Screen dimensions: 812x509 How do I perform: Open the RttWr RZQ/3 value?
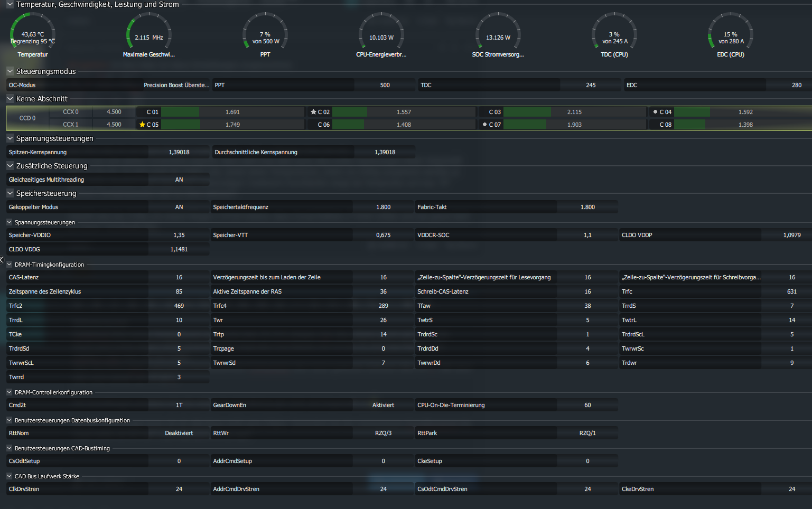383,433
